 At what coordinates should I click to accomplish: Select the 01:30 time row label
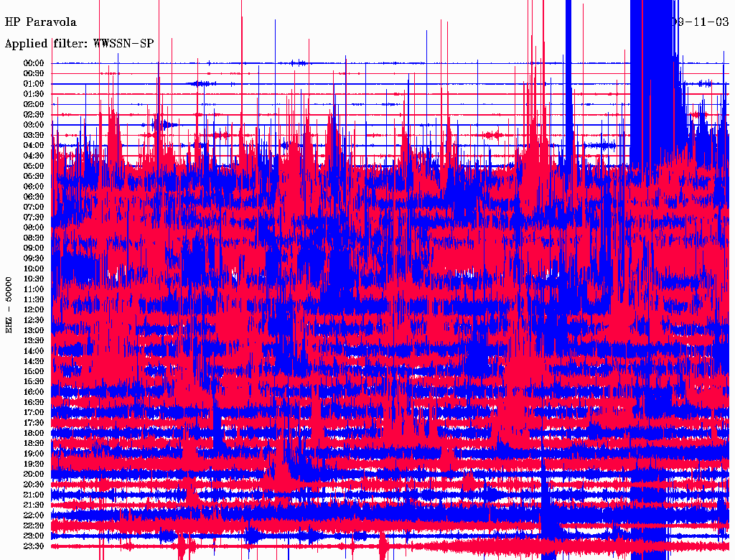[x=34, y=94]
